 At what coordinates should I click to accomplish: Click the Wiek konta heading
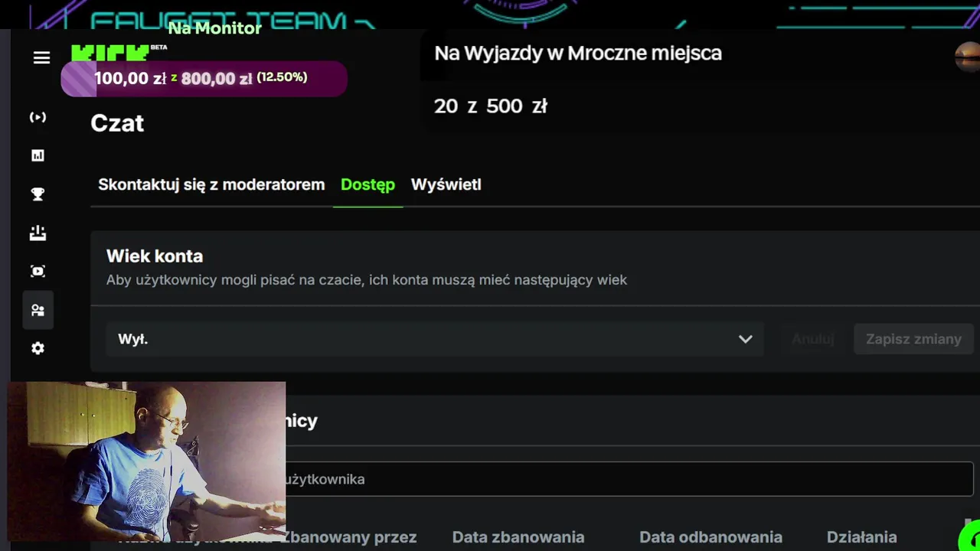(155, 256)
